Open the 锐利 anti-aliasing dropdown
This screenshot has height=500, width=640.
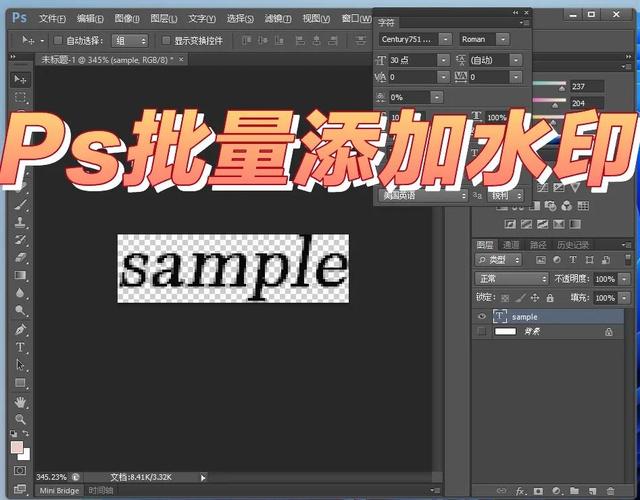tap(506, 196)
